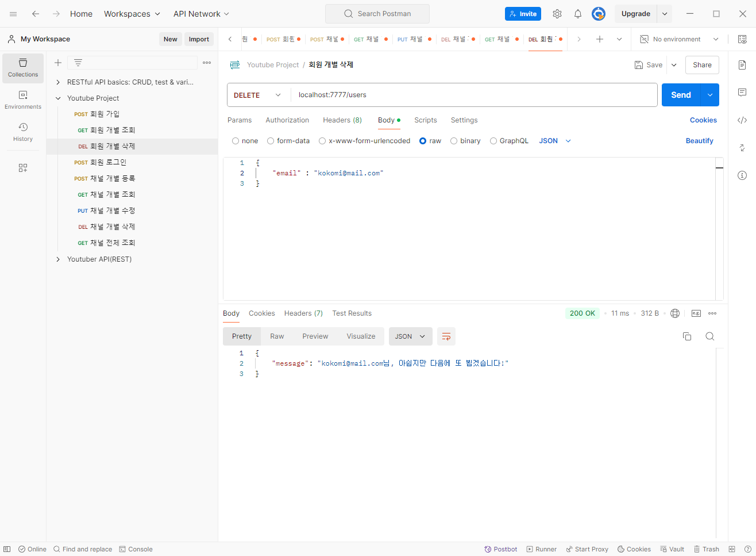The width and height of the screenshot is (756, 556).
Task: Switch to the Scripts tab
Action: [x=426, y=120]
